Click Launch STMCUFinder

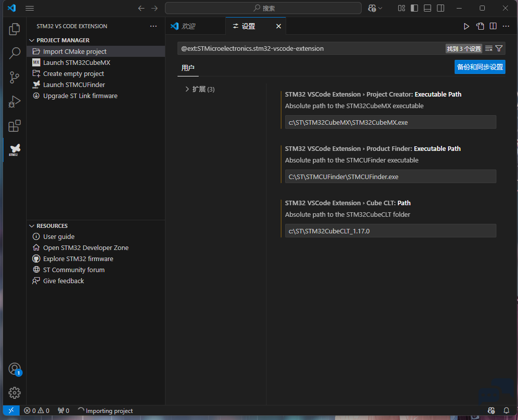96,85
